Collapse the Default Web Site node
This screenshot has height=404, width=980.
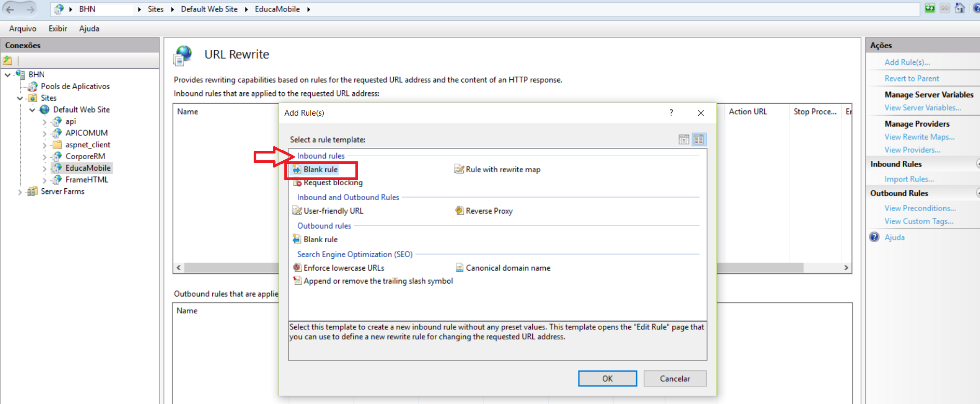click(x=32, y=110)
